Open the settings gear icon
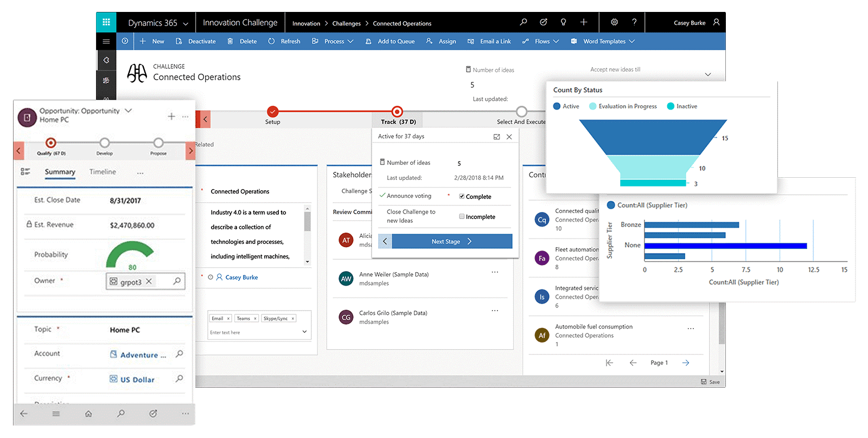The height and width of the screenshot is (438, 868). point(614,22)
